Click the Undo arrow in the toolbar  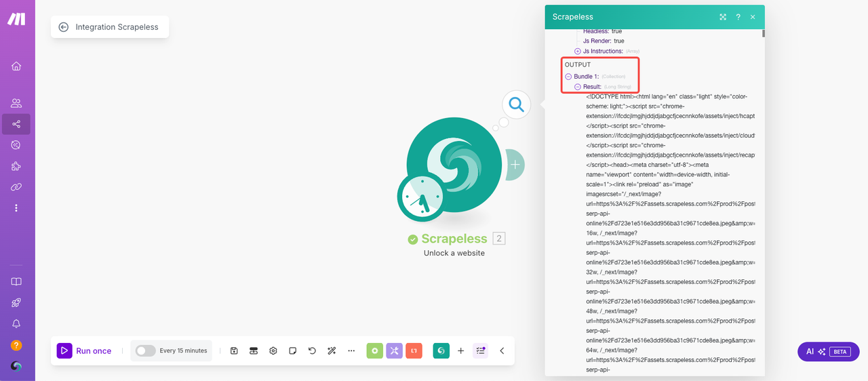click(x=312, y=350)
